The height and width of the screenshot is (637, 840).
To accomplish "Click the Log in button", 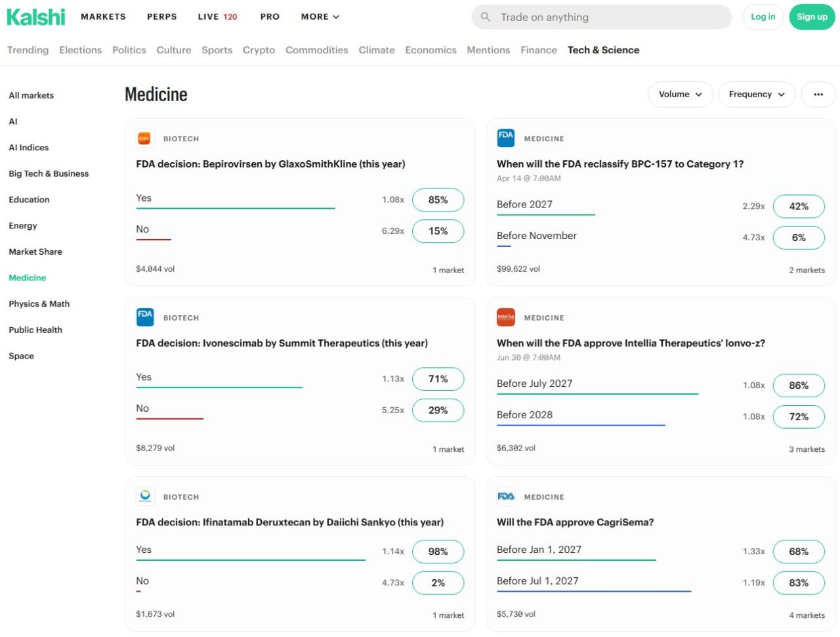I will (763, 17).
